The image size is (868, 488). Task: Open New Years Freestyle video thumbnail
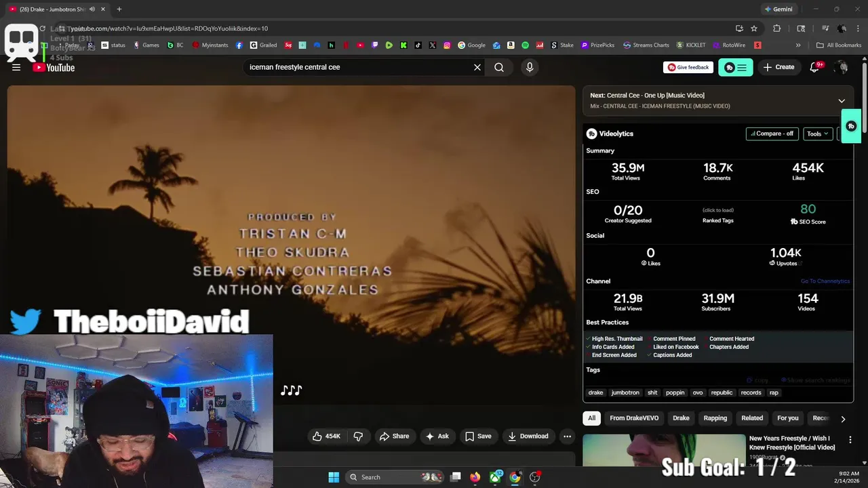(664, 450)
